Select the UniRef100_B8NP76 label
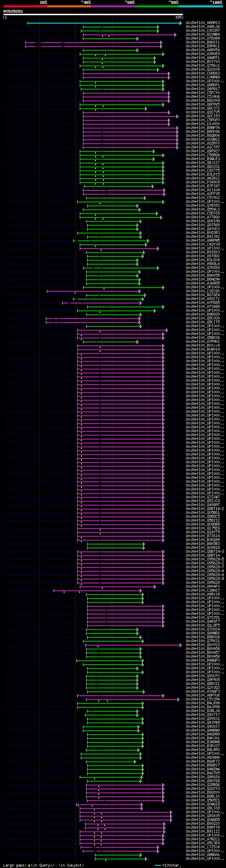 pos(203,128)
